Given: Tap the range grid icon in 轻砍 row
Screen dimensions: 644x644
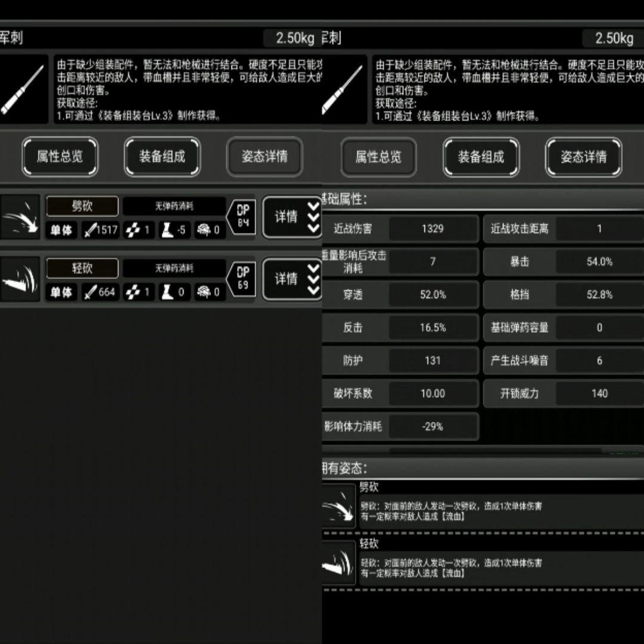Looking at the screenshot, I should (x=132, y=292).
